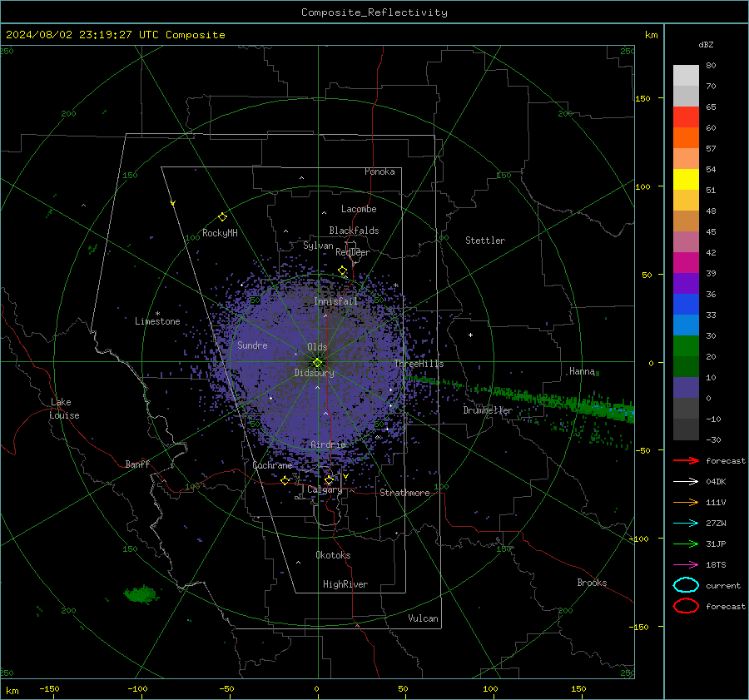Image resolution: width=749 pixels, height=700 pixels.
Task: Click the Sylvan label on map
Action: click(x=318, y=246)
